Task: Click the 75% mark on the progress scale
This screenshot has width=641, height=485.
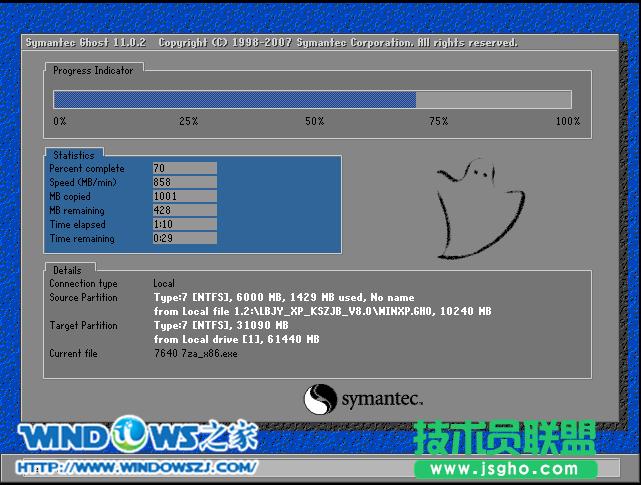Action: pos(438,121)
